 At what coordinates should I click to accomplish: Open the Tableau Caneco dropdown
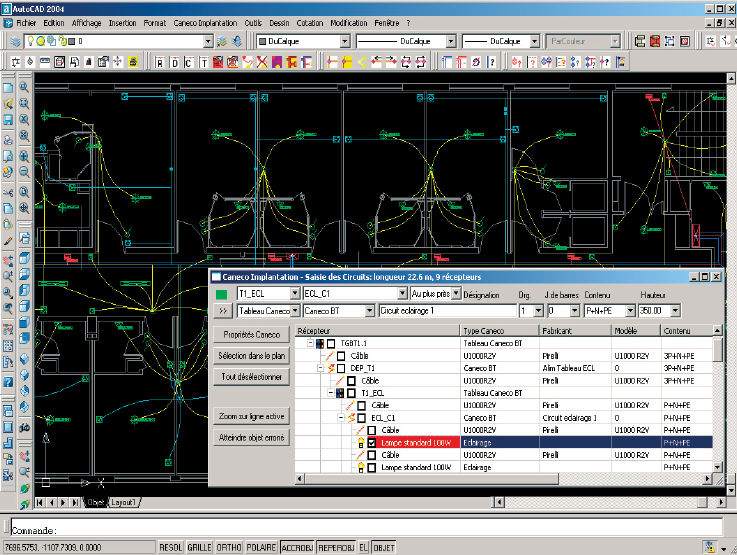295,311
